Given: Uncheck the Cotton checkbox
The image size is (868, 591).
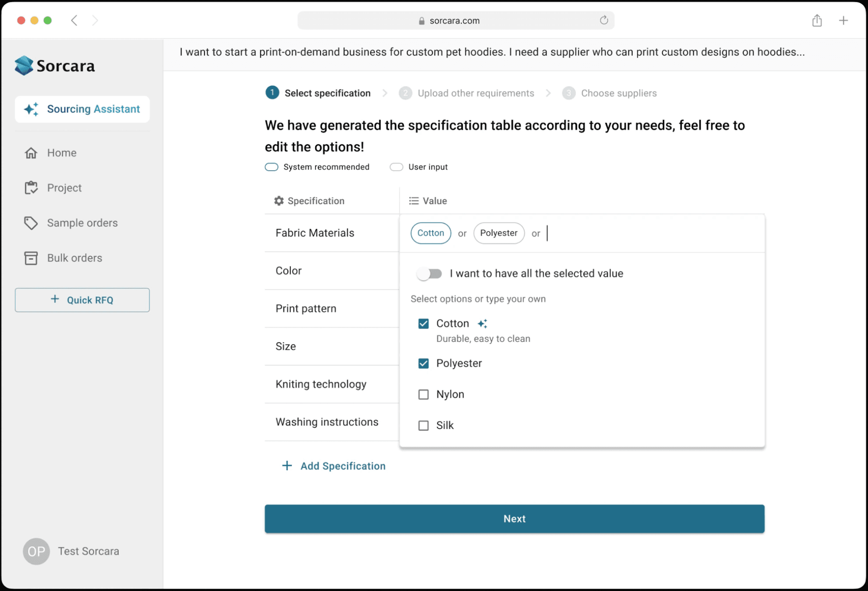Looking at the screenshot, I should point(423,324).
